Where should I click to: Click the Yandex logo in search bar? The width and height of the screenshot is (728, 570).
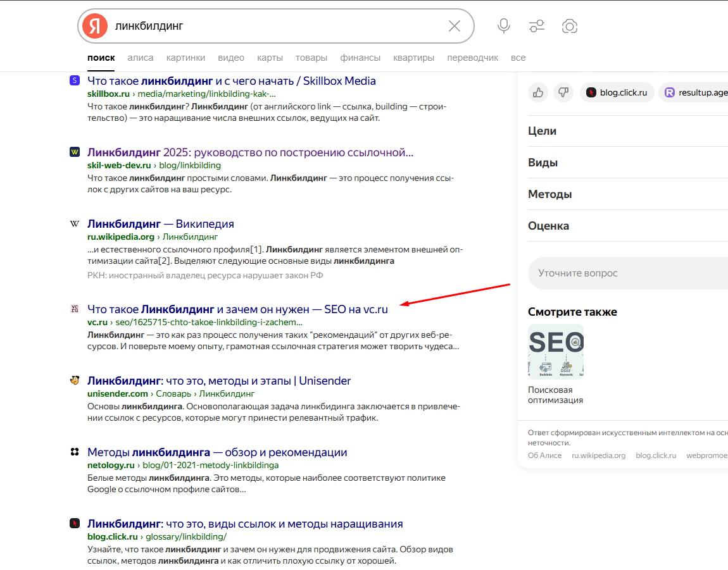pyautogui.click(x=95, y=26)
